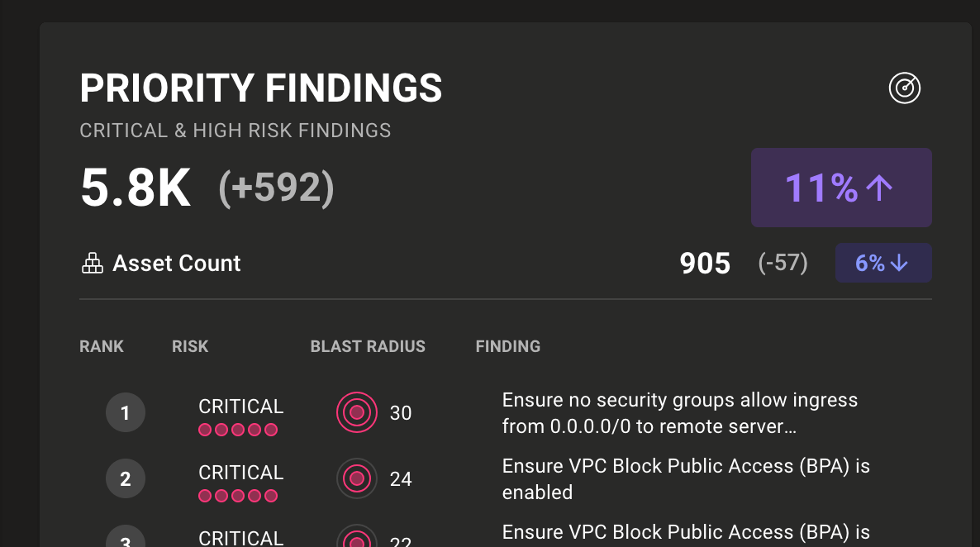Screen dimensions: 980x547
Task: Click the target scope icon in the top-right corner
Action: point(903,89)
